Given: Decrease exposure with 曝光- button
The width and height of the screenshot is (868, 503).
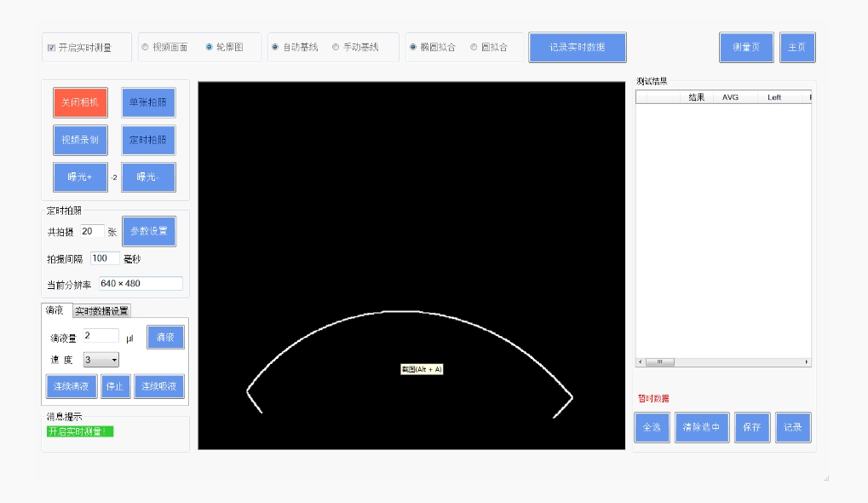Looking at the screenshot, I should 148,177.
